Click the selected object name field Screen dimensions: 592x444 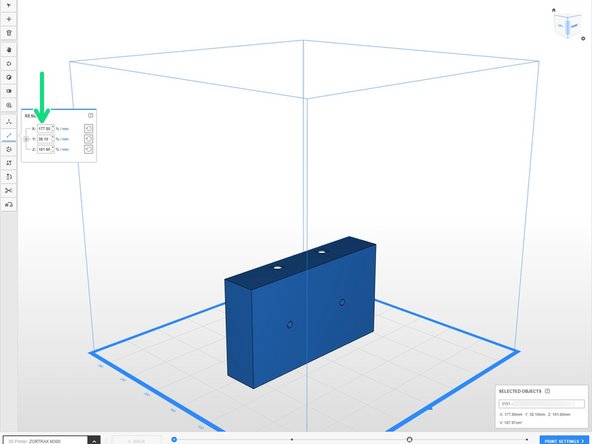tap(541, 404)
